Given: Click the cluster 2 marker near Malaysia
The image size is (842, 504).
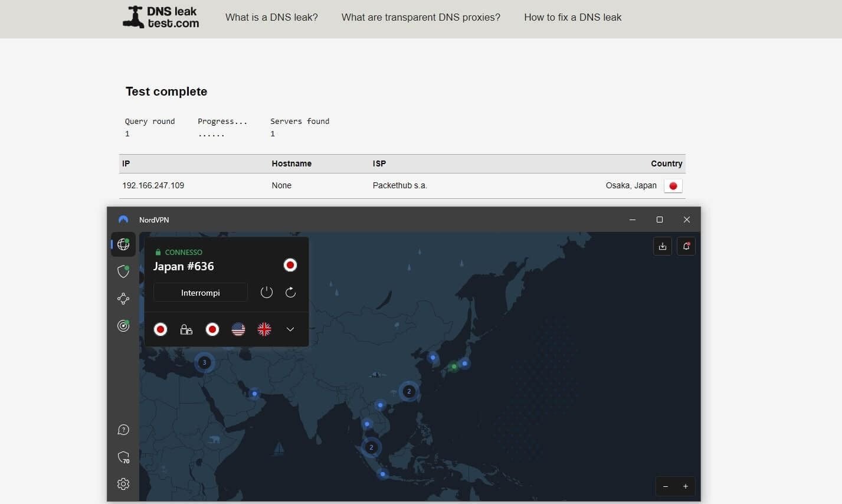Looking at the screenshot, I should click(371, 447).
